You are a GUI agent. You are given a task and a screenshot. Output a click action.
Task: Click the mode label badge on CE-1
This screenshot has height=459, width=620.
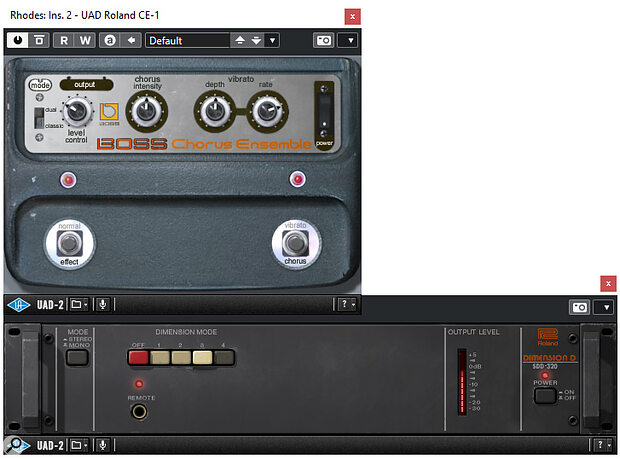tap(40, 85)
